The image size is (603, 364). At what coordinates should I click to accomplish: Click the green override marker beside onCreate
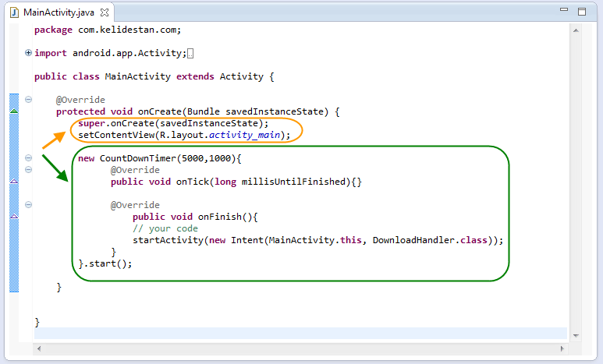pyautogui.click(x=14, y=111)
